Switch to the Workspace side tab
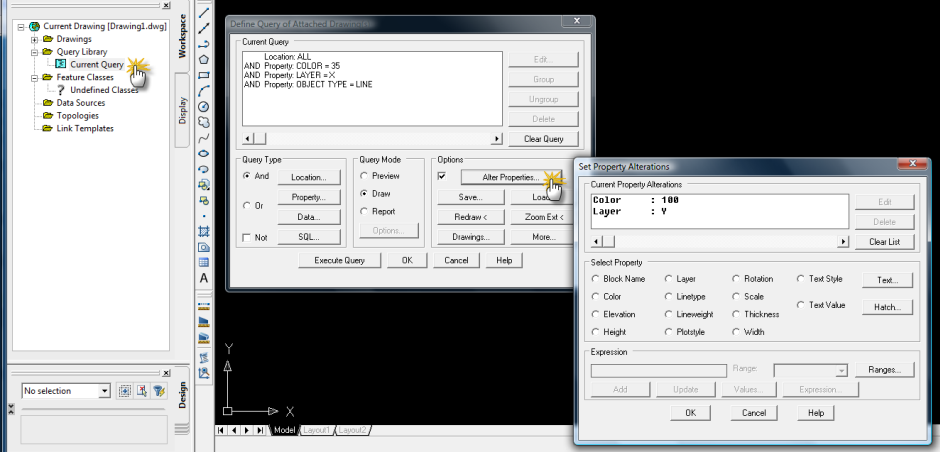This screenshot has height=452, width=940. [183, 36]
